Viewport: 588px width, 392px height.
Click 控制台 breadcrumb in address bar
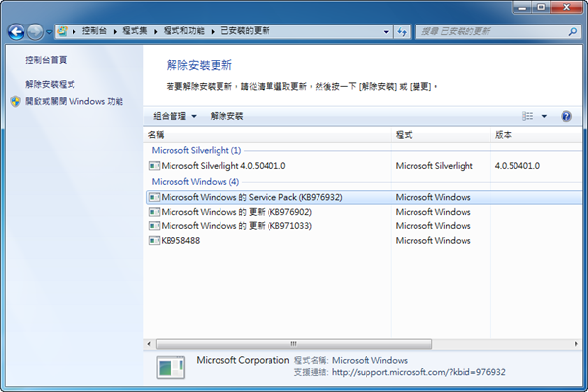tap(94, 31)
